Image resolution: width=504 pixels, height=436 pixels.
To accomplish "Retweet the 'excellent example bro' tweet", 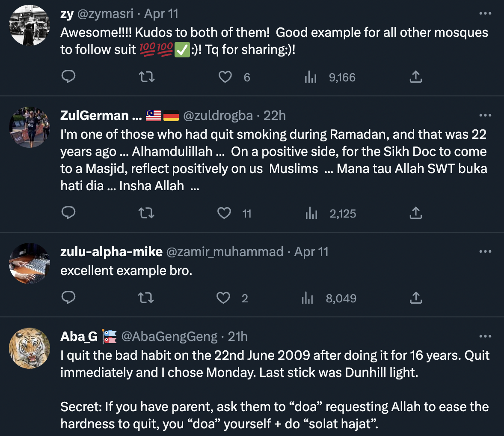I will [147, 298].
